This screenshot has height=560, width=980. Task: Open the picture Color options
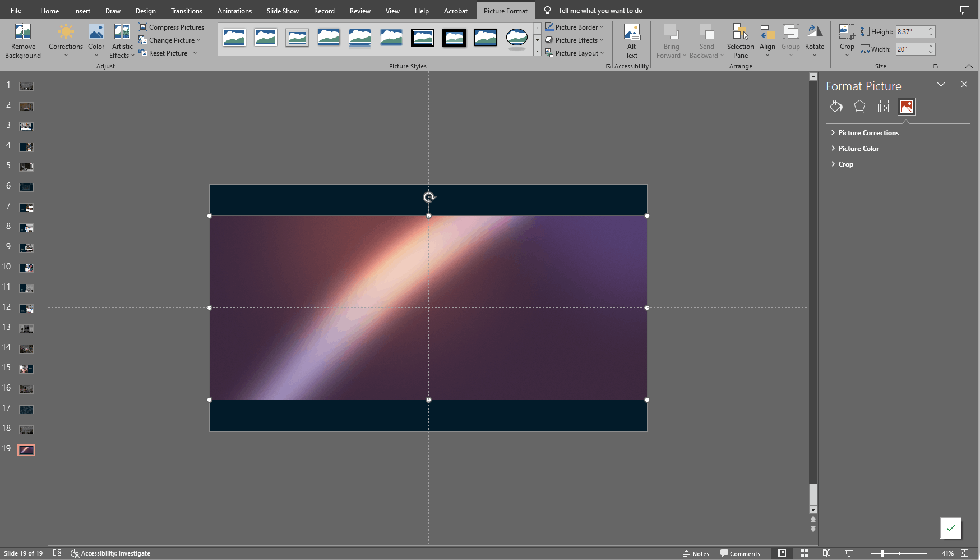[96, 41]
